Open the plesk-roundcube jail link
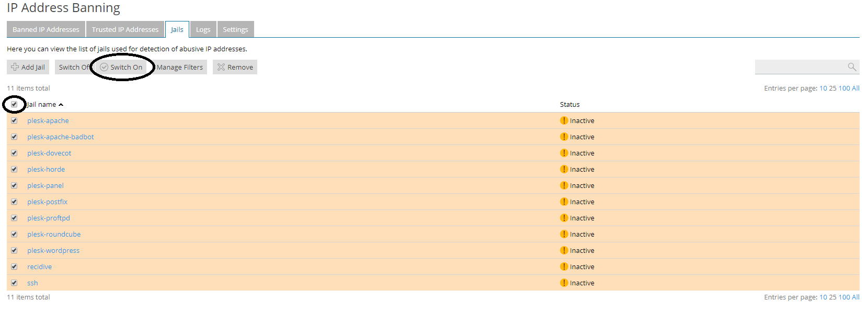 click(x=54, y=234)
